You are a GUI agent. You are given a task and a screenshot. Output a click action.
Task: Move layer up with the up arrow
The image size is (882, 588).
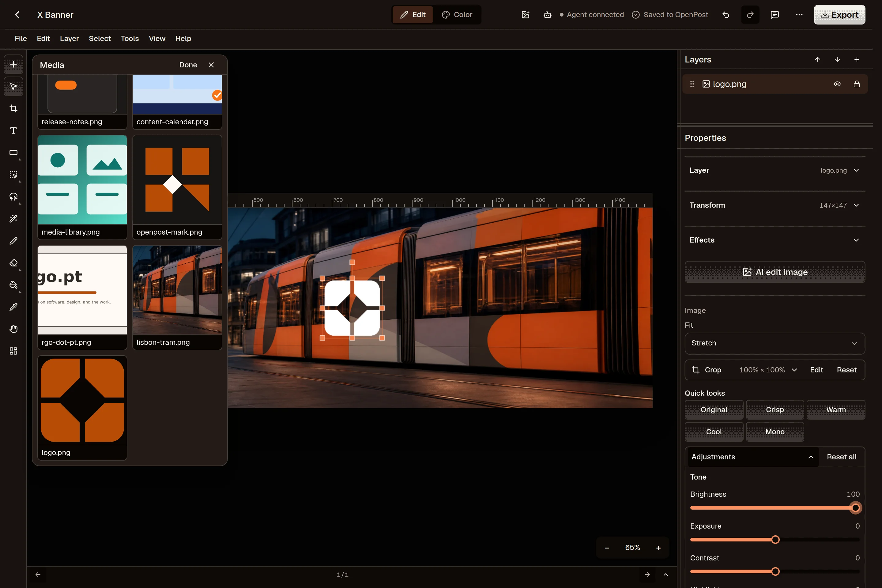tap(817, 59)
